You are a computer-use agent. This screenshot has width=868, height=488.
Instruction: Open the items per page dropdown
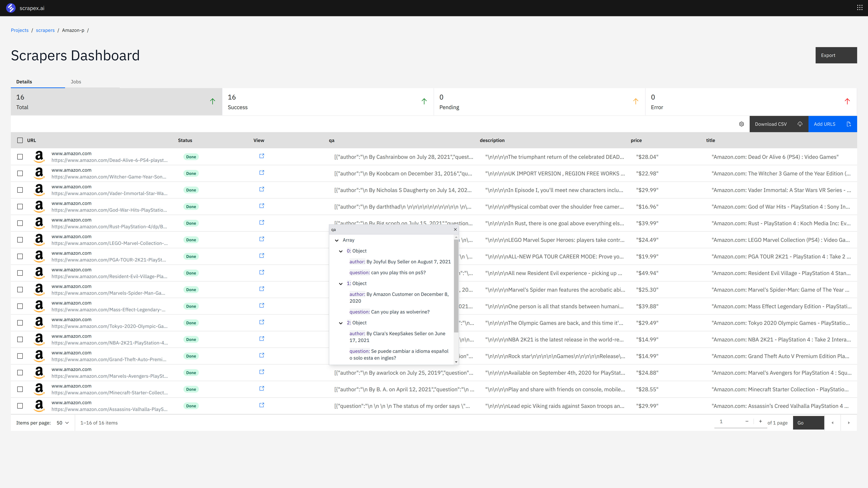[x=63, y=423]
